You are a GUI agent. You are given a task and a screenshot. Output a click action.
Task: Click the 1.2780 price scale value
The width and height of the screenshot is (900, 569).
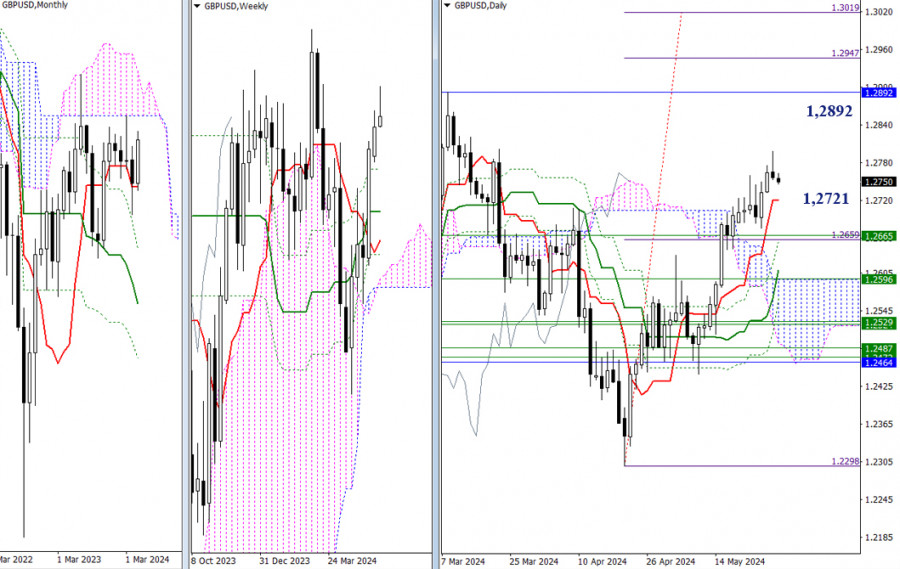coord(879,163)
